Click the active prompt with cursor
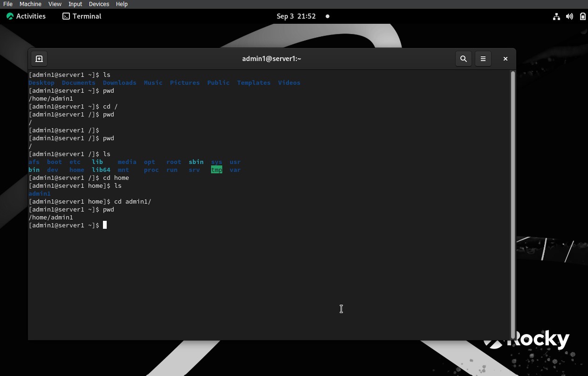The width and height of the screenshot is (588, 376). point(68,226)
